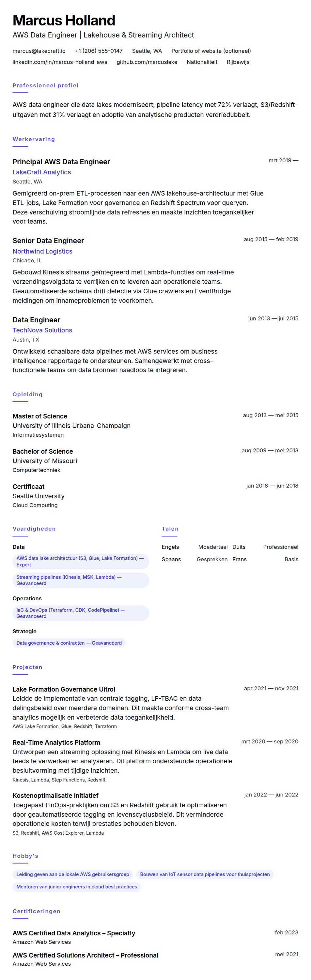Click Kostenoptimalisatie Initiatief project title
311x980 pixels.
coord(56,795)
